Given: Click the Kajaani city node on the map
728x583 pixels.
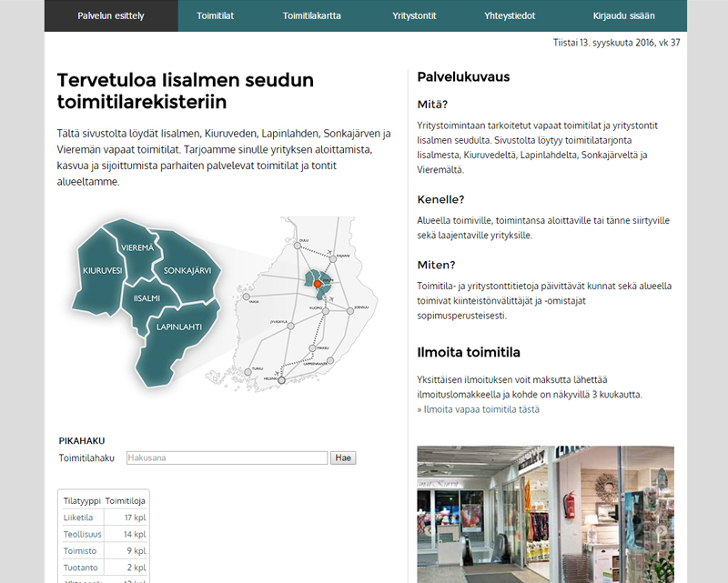Looking at the screenshot, I should [x=333, y=259].
